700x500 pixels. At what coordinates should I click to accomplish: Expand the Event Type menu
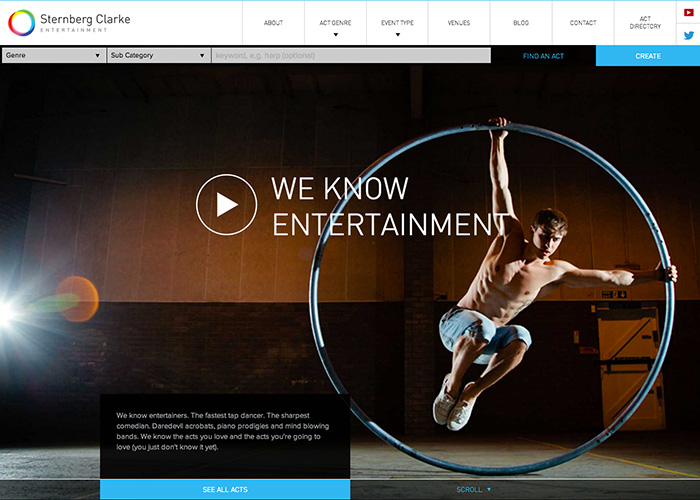397,23
